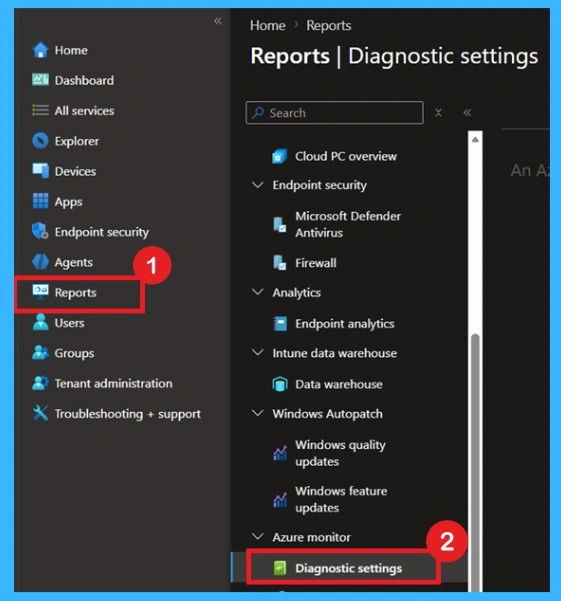Open Explorer from the sidebar
Viewport: 561px width, 601px height.
coord(77,141)
